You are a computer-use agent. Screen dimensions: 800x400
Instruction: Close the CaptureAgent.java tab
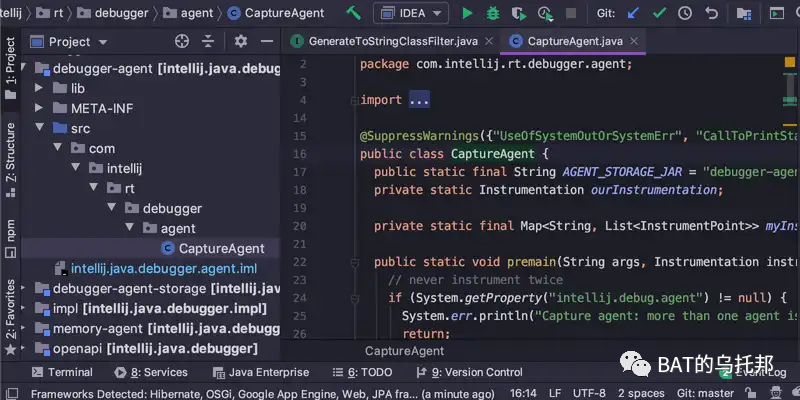(x=634, y=41)
